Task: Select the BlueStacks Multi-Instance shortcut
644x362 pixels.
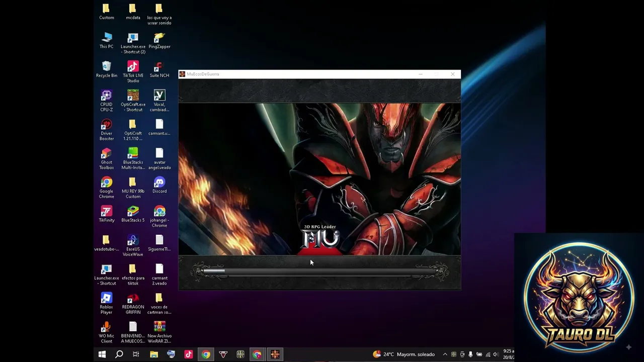Action: point(133,159)
